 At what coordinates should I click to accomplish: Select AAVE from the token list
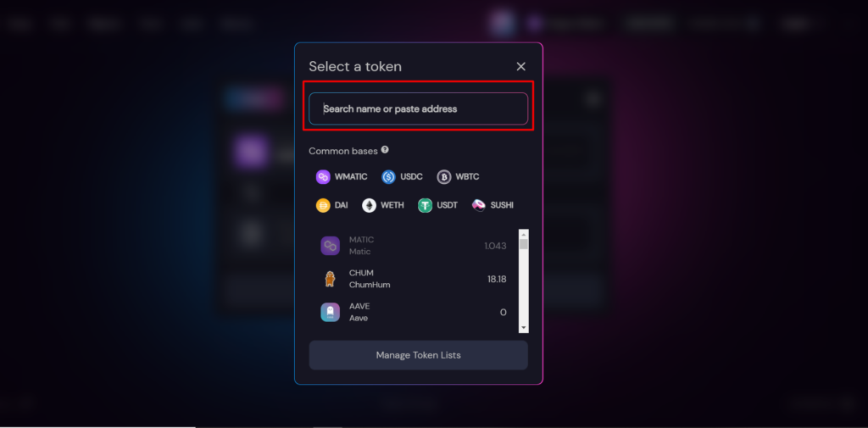(x=414, y=312)
